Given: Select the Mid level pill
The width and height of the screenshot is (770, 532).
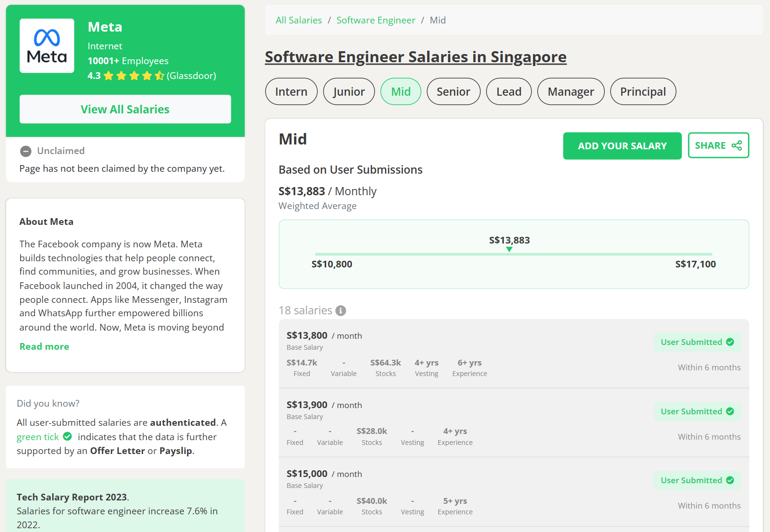Looking at the screenshot, I should coord(400,91).
